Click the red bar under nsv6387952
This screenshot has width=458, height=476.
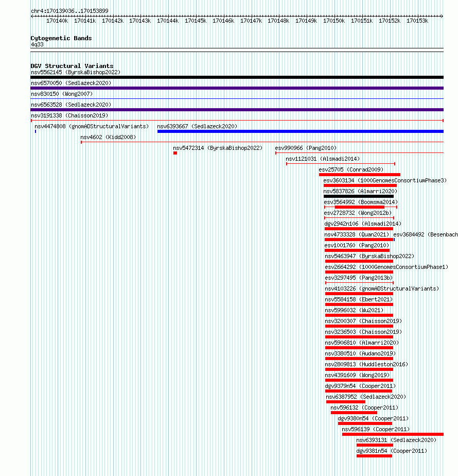pyautogui.click(x=346, y=402)
